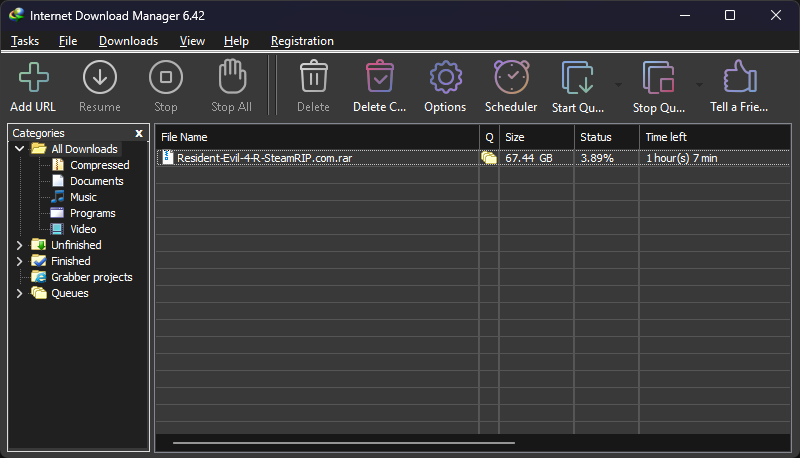Open the Scheduler alarm clock icon
The width and height of the screenshot is (800, 458).
click(512, 77)
